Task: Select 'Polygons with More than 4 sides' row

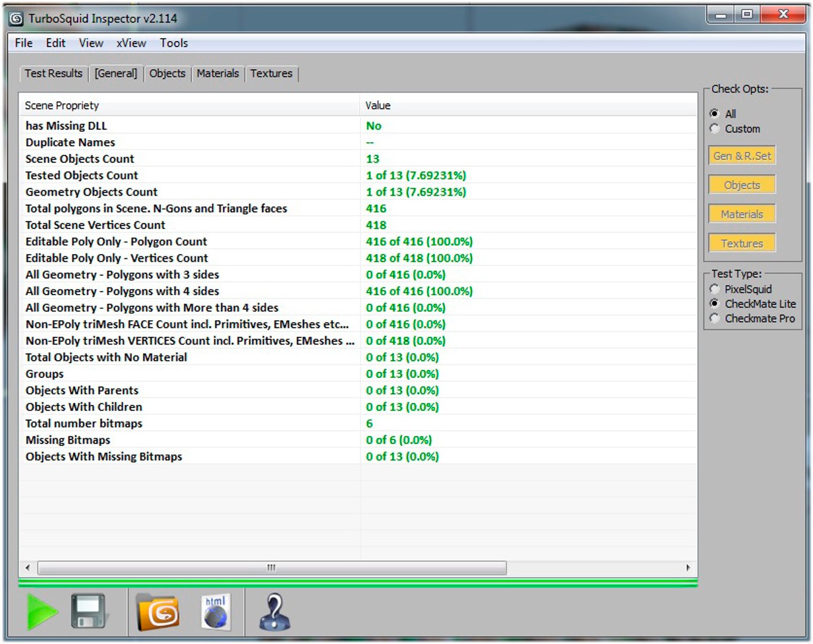Action: click(358, 308)
